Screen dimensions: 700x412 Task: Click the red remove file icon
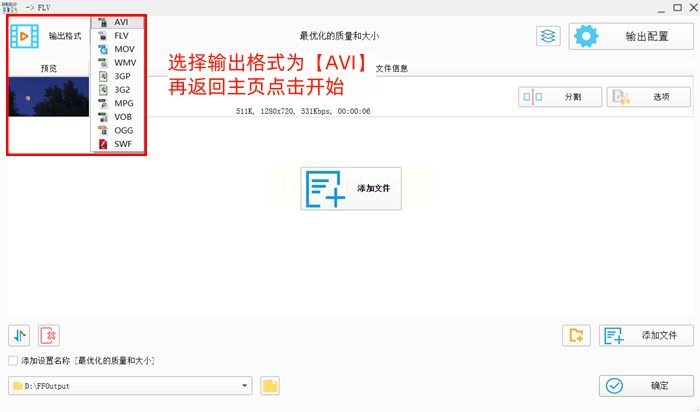pyautogui.click(x=49, y=335)
